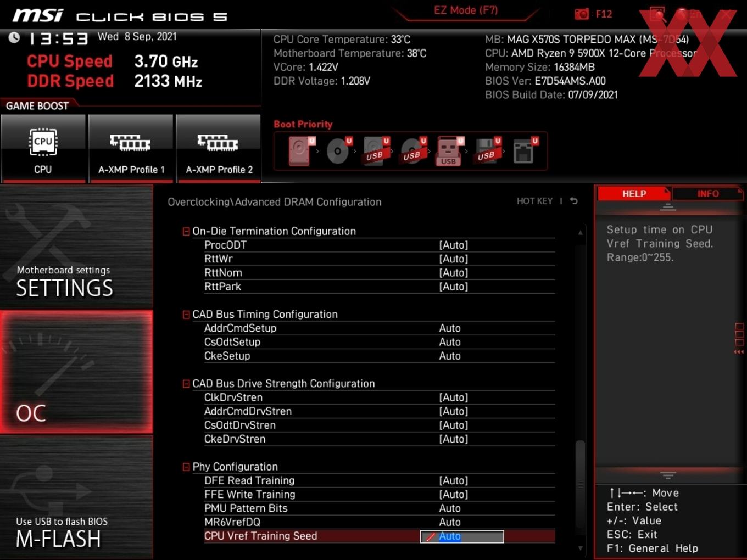This screenshot has height=560, width=747.
Task: Click help panel bottom scroll handle
Action: [x=668, y=475]
